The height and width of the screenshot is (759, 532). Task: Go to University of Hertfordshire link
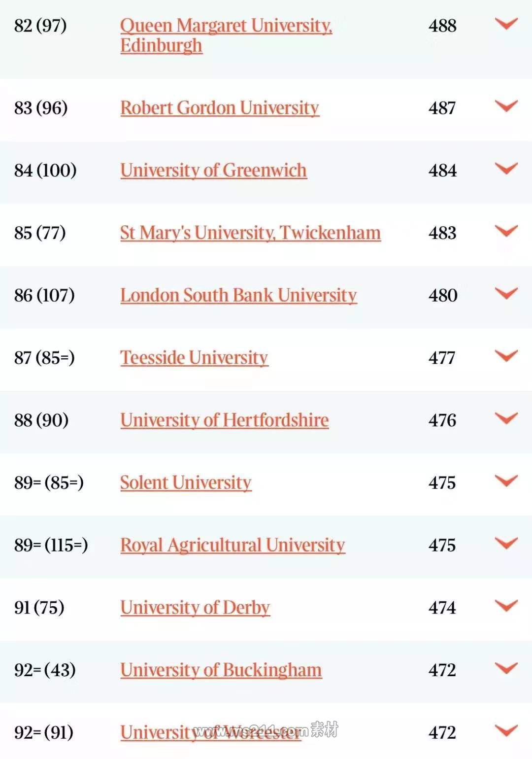(x=224, y=420)
